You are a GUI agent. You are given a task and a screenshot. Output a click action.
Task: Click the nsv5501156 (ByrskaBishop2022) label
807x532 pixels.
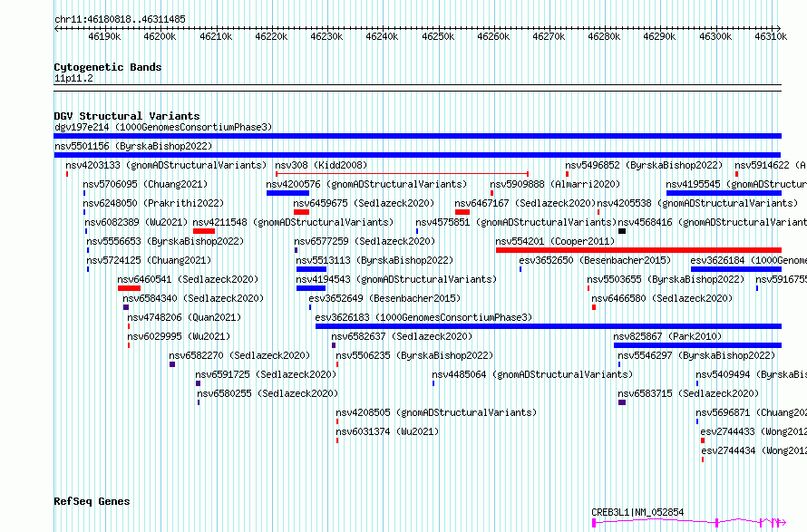coord(133,146)
